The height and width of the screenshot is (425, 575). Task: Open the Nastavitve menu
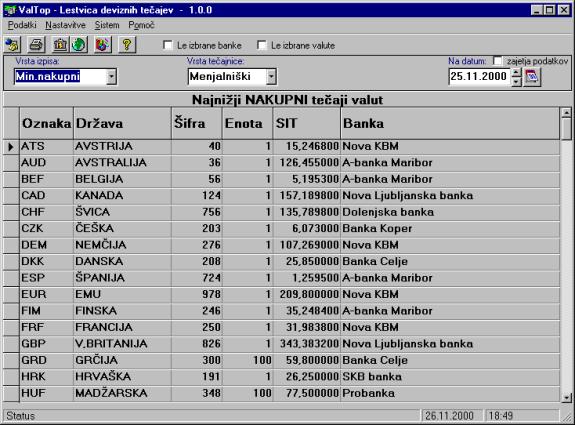[65, 25]
